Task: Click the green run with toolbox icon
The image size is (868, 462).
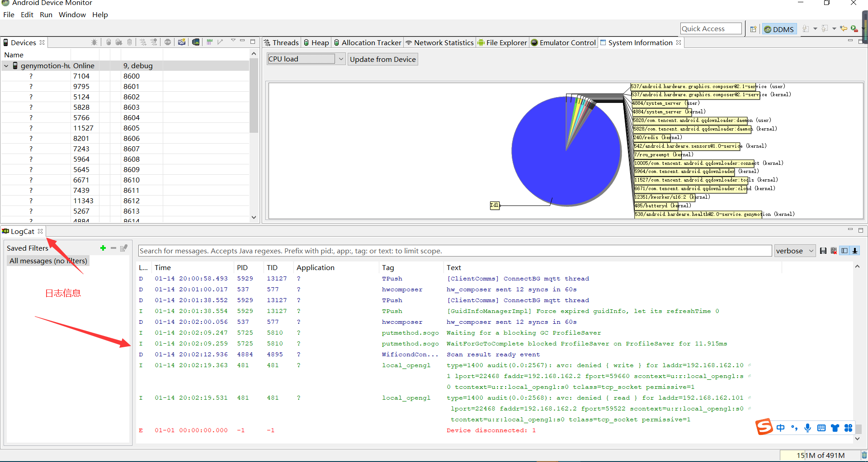Action: click(x=854, y=28)
